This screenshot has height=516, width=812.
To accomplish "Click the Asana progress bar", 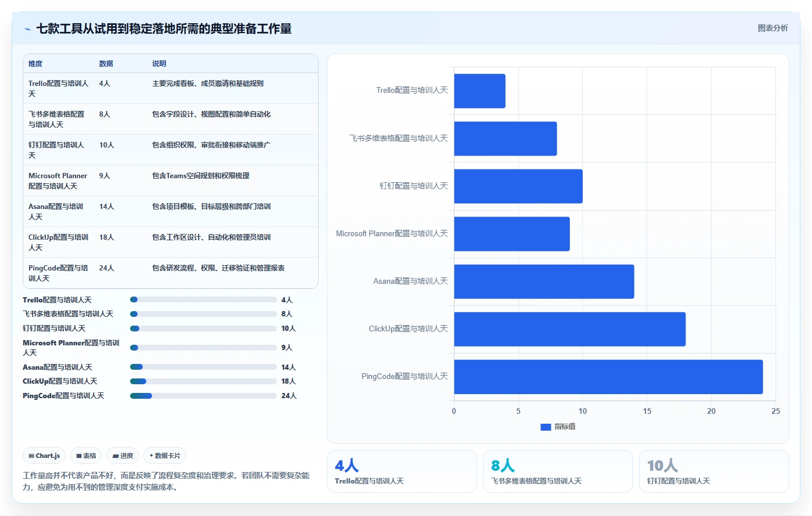I will (x=203, y=367).
